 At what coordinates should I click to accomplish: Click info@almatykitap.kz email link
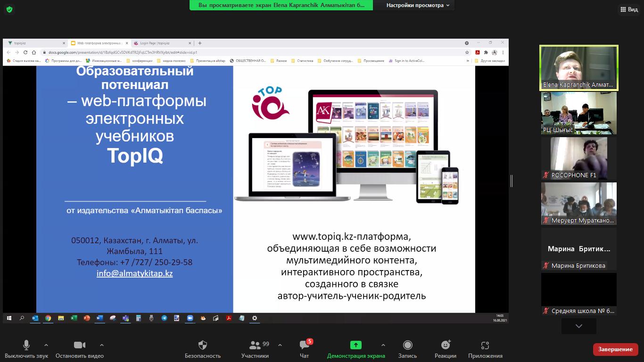[x=134, y=273]
